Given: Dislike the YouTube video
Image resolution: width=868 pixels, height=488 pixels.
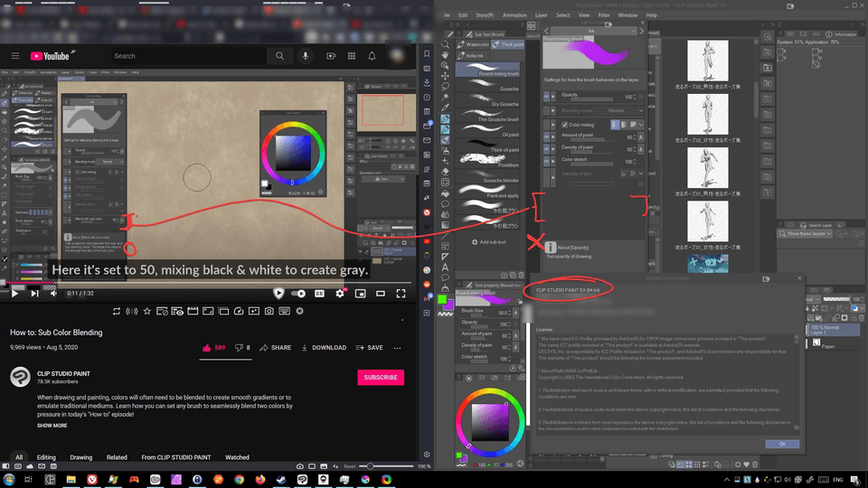Looking at the screenshot, I should point(242,347).
